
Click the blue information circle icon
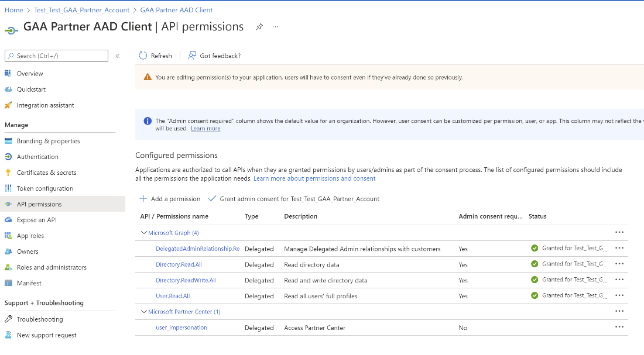[x=148, y=121]
